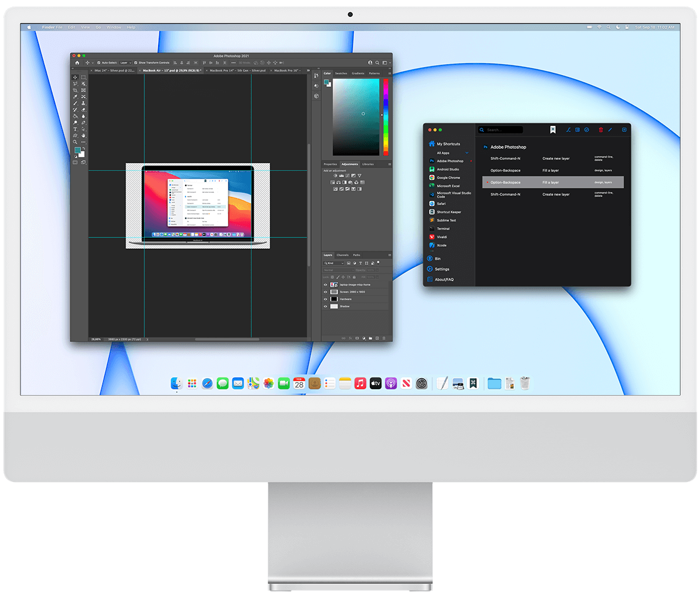This screenshot has width=700, height=594.
Task: Expand the All Apps chevron
Action: [467, 153]
